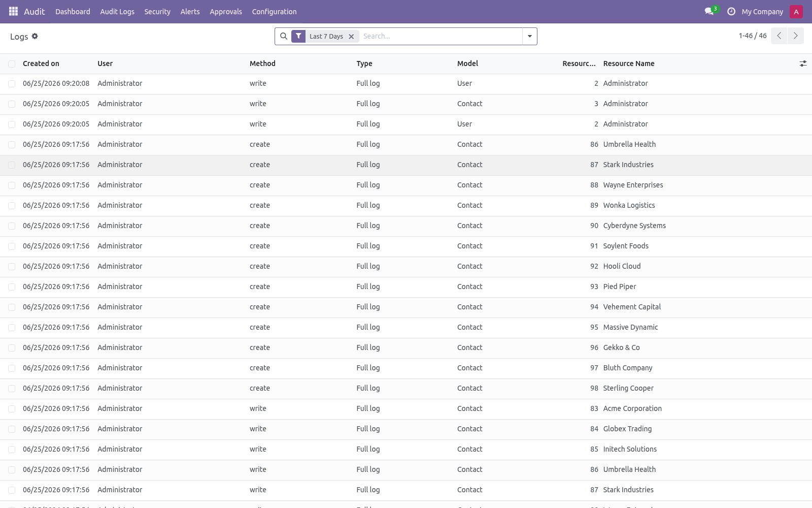
Task: Click the 1-46 / 46 pager counter
Action: pos(753,36)
